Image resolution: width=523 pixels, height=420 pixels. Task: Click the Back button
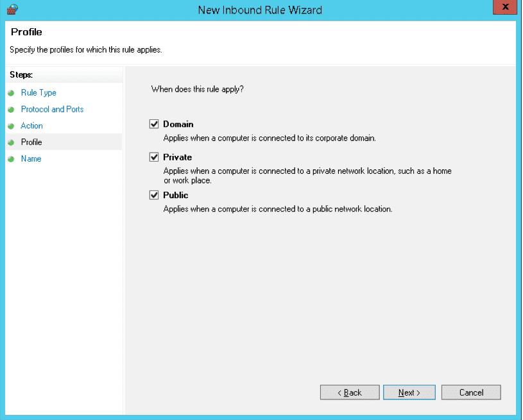[x=349, y=392]
